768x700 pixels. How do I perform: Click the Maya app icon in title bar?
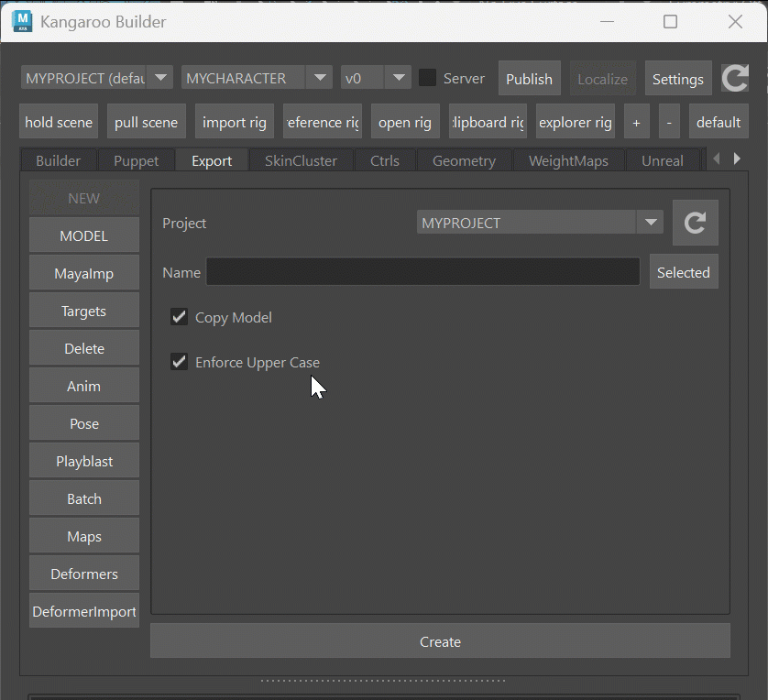click(x=22, y=22)
